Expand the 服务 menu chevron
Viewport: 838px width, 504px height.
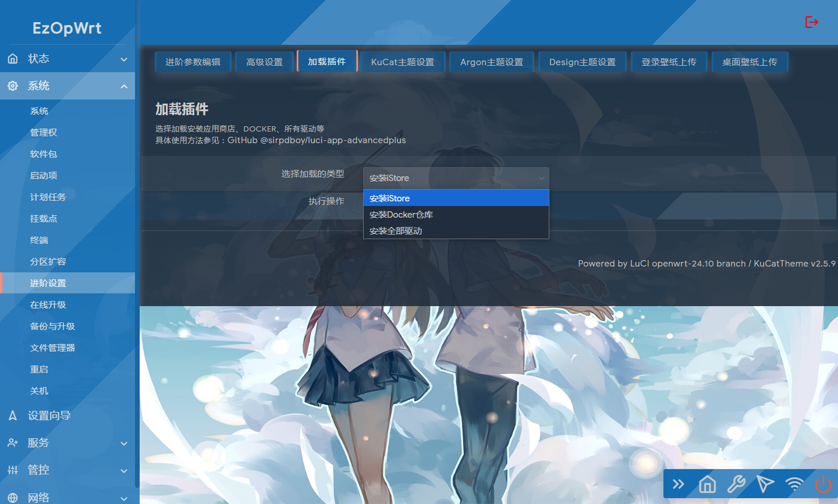point(124,443)
